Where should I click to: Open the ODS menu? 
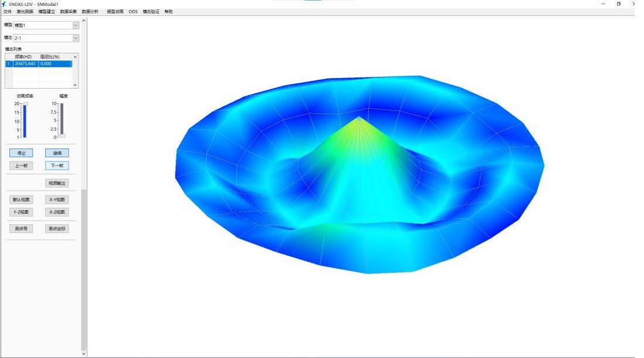coord(133,12)
